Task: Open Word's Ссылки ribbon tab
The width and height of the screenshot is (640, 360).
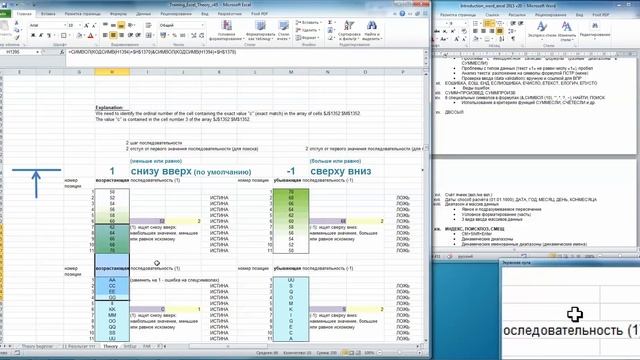Action: (492, 14)
